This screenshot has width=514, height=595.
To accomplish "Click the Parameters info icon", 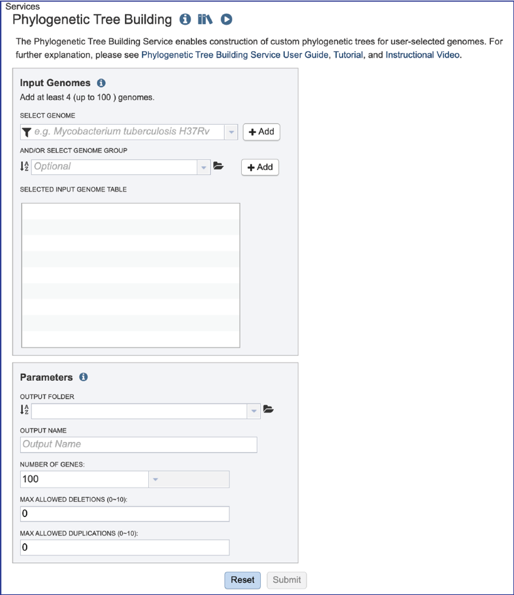I will pyautogui.click(x=83, y=377).
